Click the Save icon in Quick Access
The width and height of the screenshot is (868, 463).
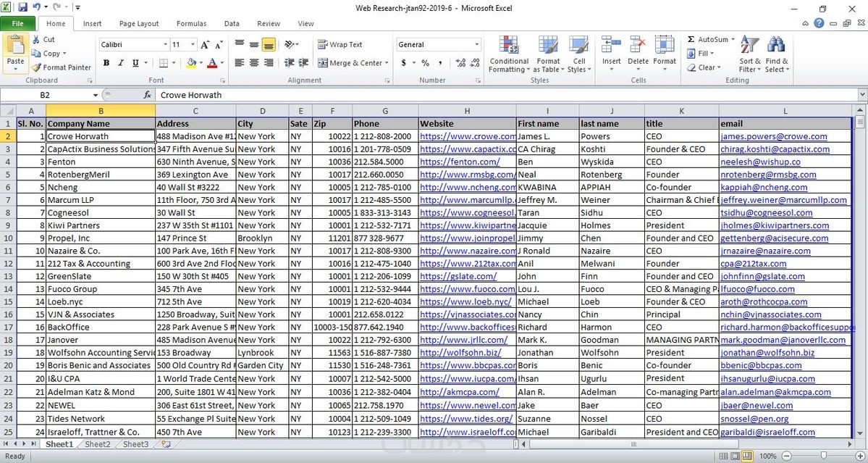click(22, 8)
